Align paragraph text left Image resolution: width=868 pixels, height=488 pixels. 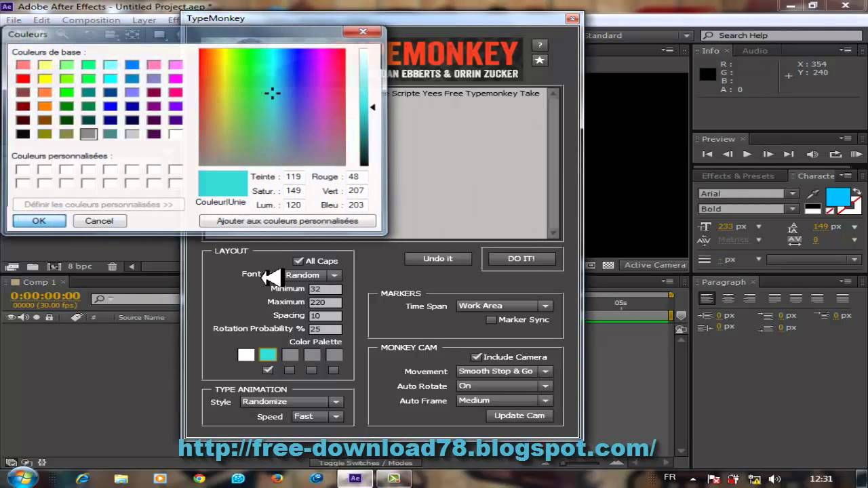(707, 298)
